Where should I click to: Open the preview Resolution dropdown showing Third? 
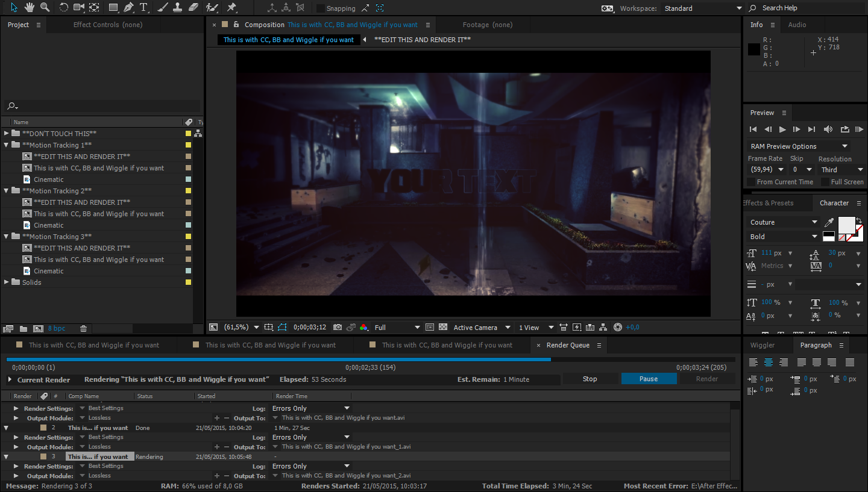[x=841, y=170]
